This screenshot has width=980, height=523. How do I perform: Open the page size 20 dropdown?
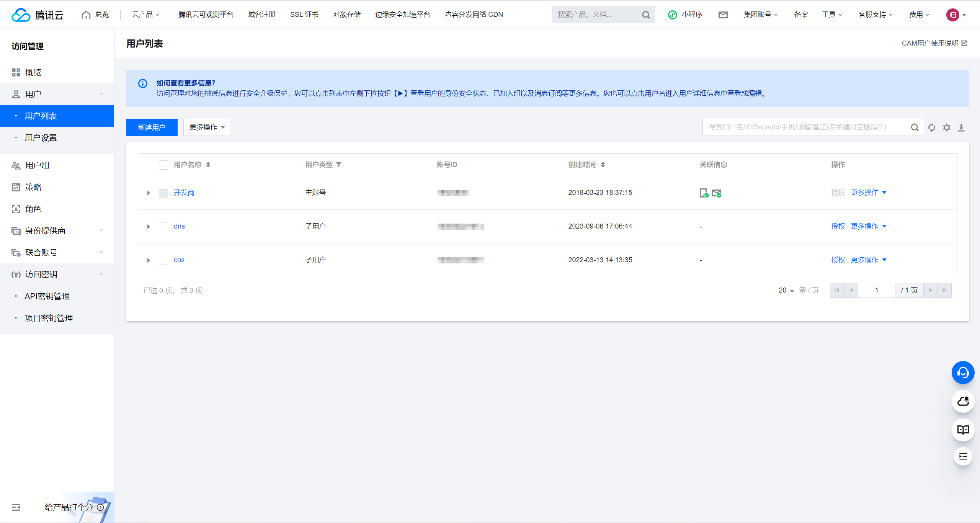click(786, 290)
